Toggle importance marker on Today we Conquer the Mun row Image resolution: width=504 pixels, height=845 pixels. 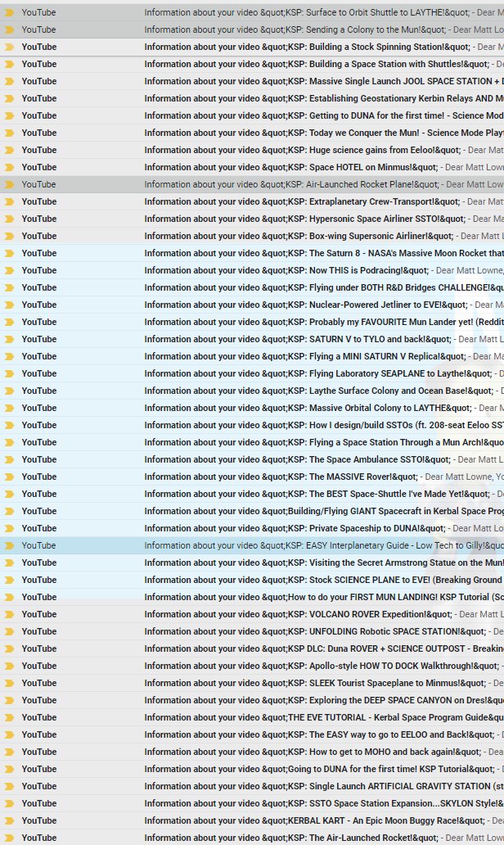[x=9, y=133]
